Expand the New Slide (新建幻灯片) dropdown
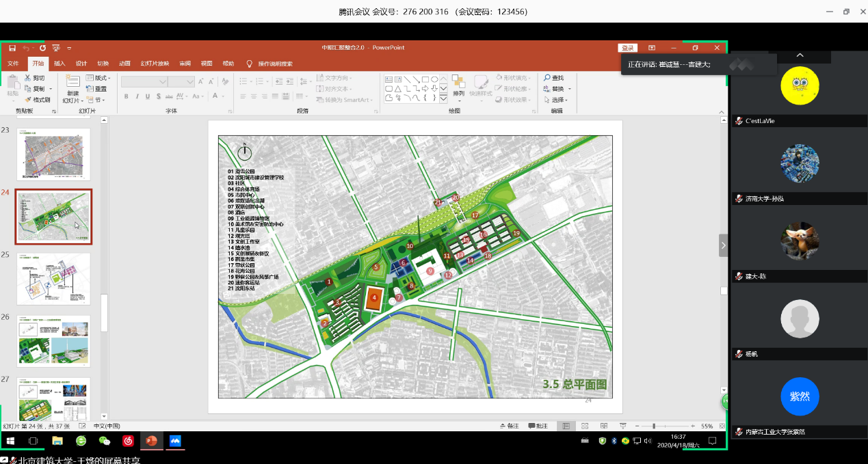The height and width of the screenshot is (464, 868). (73, 100)
